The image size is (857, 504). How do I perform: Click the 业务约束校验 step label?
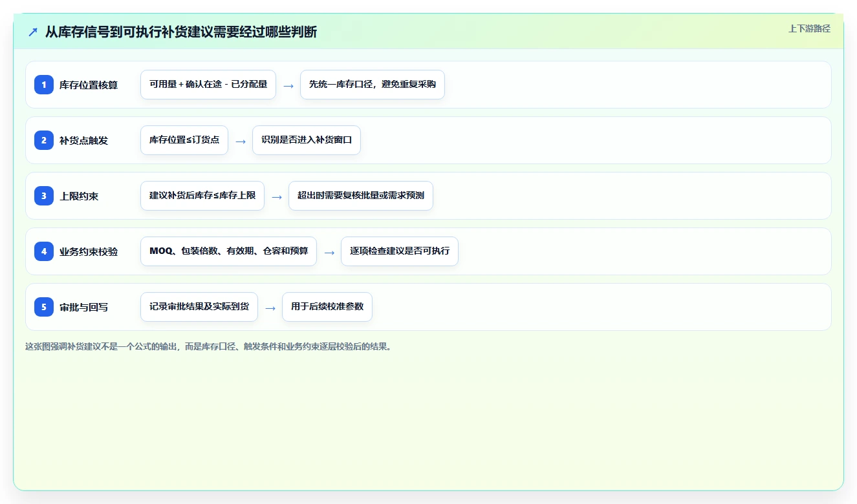coord(89,251)
